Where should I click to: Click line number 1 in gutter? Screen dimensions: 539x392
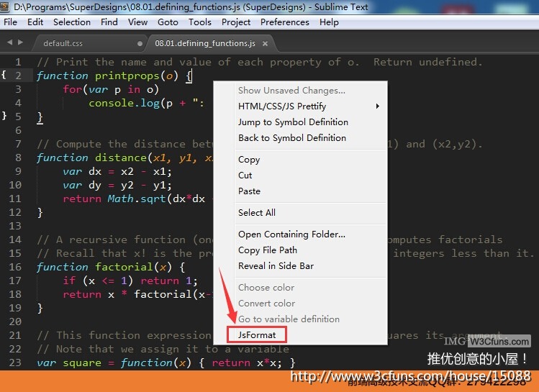pyautogui.click(x=18, y=62)
